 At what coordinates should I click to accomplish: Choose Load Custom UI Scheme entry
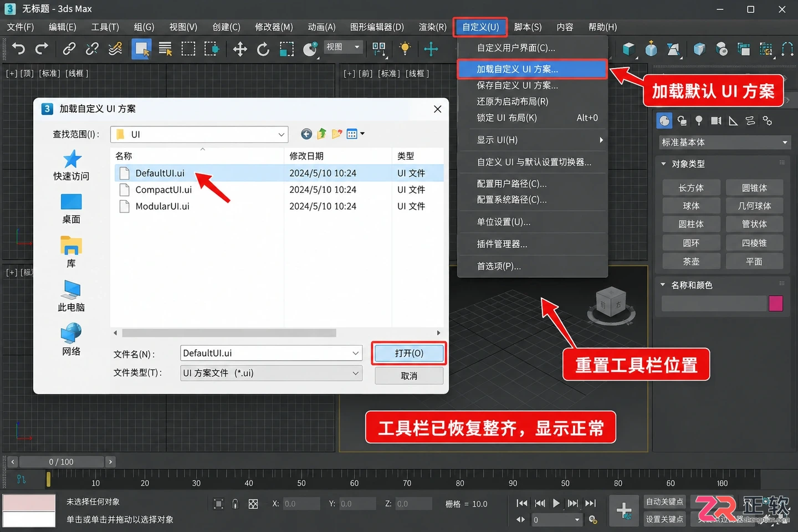pyautogui.click(x=532, y=69)
